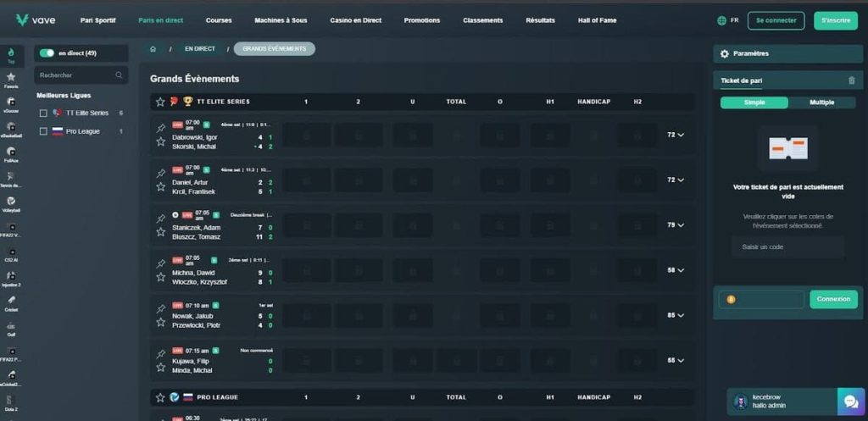Open the live chat bubble icon
Viewport: 868px width, 421px height.
[x=849, y=401]
